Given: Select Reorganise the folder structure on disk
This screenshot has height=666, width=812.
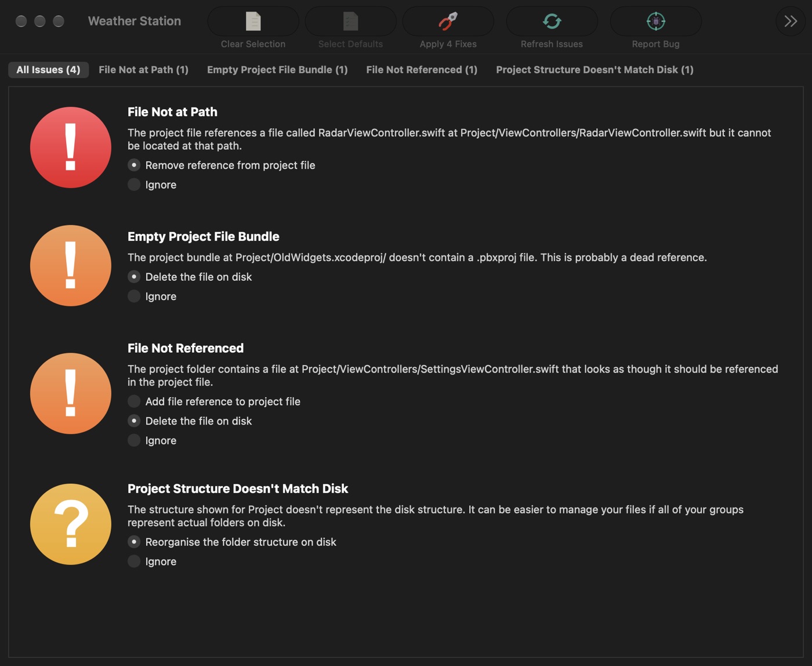Looking at the screenshot, I should point(134,542).
